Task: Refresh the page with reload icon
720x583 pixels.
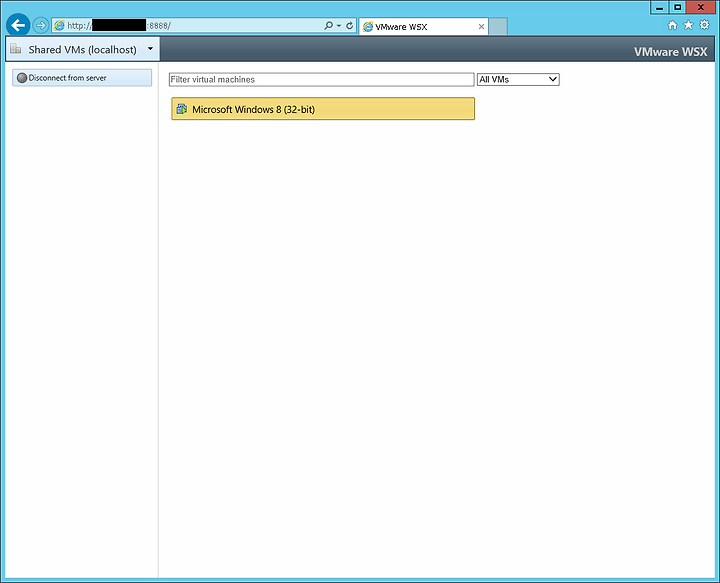Action: (x=349, y=25)
